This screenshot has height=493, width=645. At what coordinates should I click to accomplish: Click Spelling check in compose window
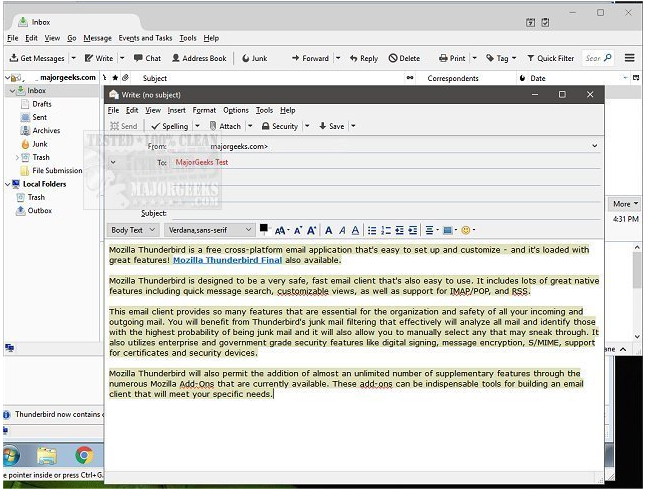pyautogui.click(x=169, y=126)
